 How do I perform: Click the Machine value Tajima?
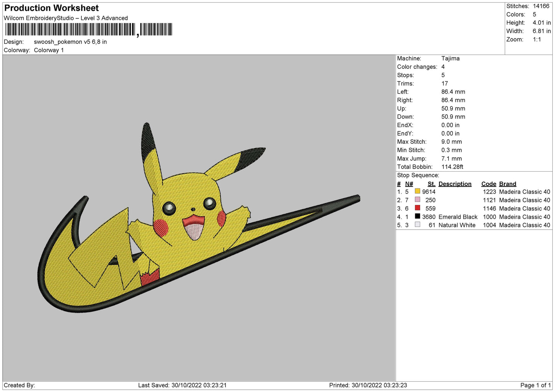click(450, 58)
